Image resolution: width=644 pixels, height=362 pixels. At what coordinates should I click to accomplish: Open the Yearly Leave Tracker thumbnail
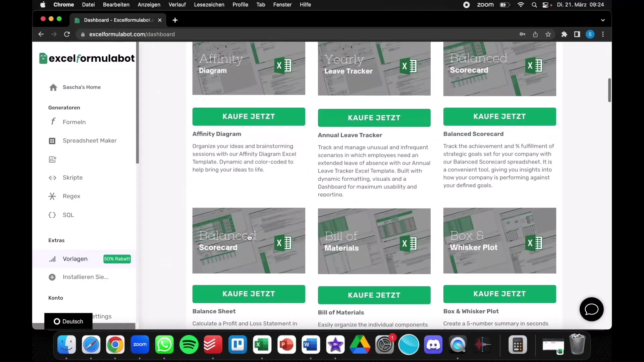[x=374, y=69]
